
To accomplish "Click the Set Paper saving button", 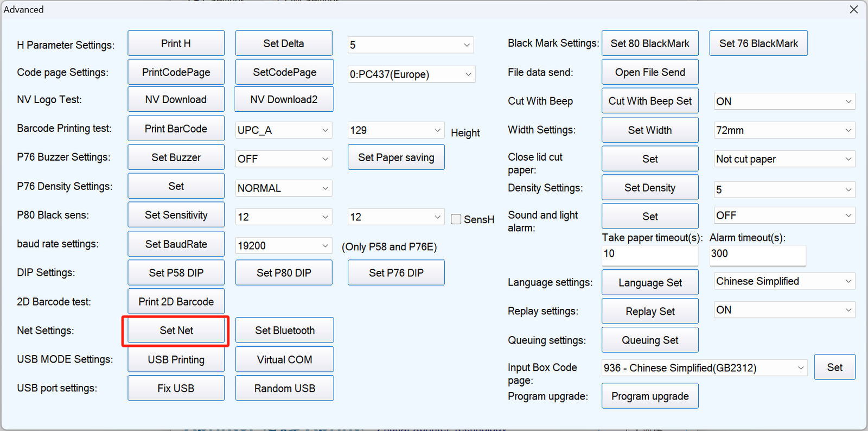I will pyautogui.click(x=396, y=157).
